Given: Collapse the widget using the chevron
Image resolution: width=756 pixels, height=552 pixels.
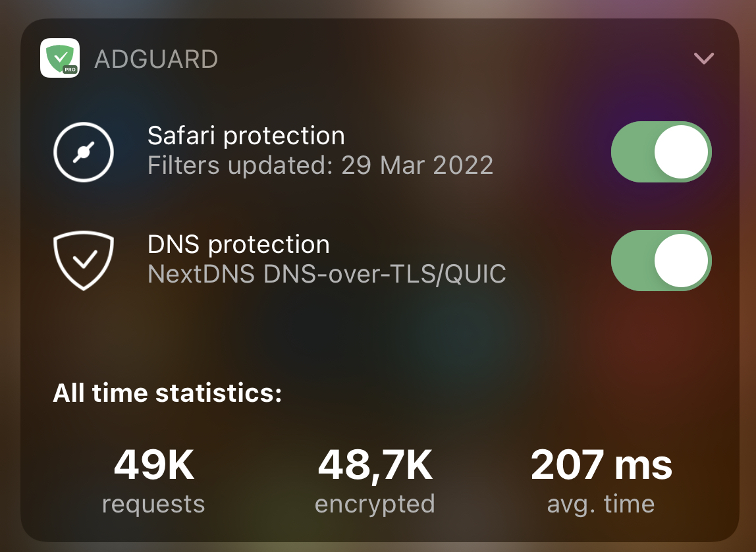Looking at the screenshot, I should coord(703,59).
